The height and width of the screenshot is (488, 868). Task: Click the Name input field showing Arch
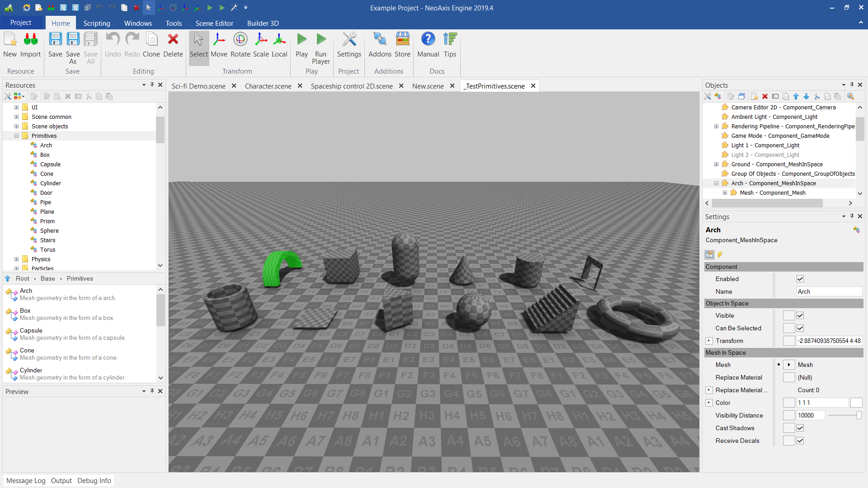pos(829,291)
